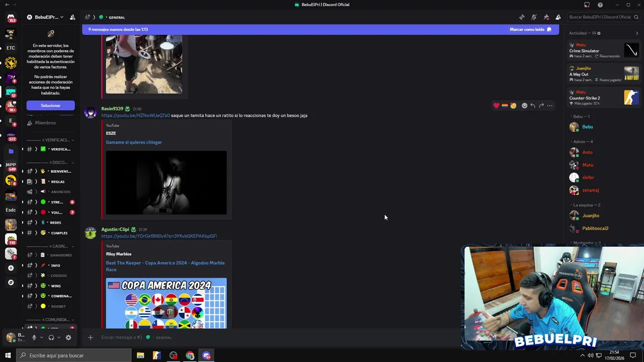
Task: Open attachment plus button in message bar
Action: [x=91, y=337]
